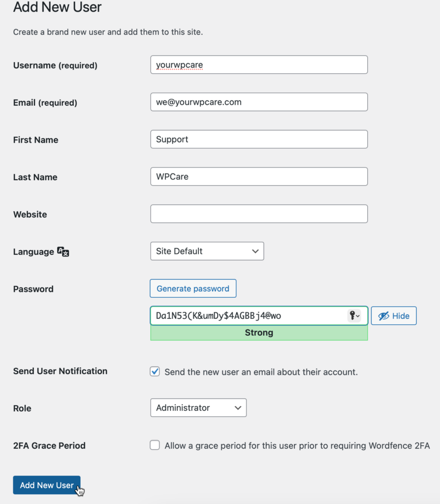Image resolution: width=440 pixels, height=504 pixels.
Task: Toggle the Send User Notification checkbox
Action: pos(155,372)
